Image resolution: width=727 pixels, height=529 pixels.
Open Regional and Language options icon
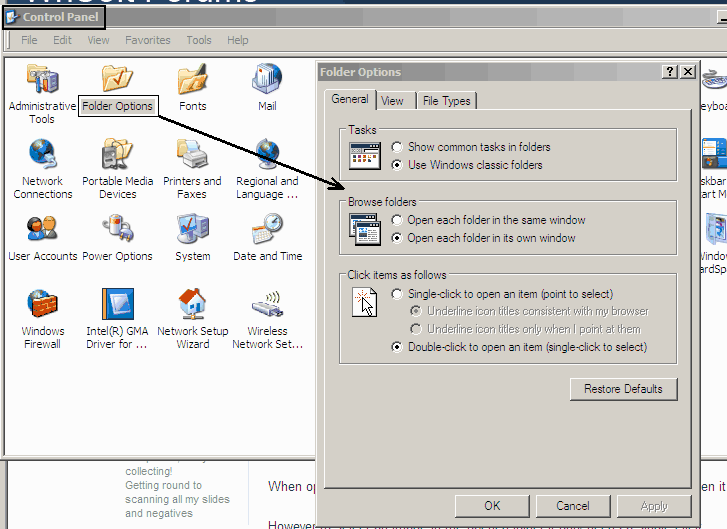[x=267, y=153]
